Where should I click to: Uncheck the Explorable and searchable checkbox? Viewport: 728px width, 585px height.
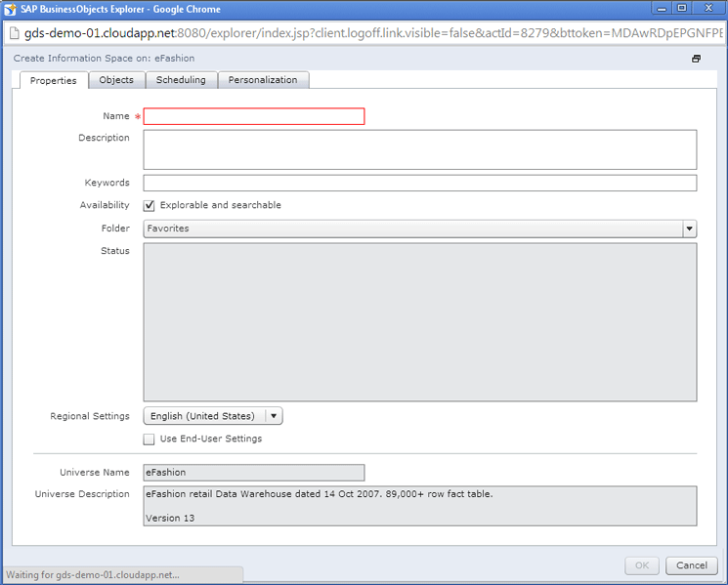click(x=150, y=205)
